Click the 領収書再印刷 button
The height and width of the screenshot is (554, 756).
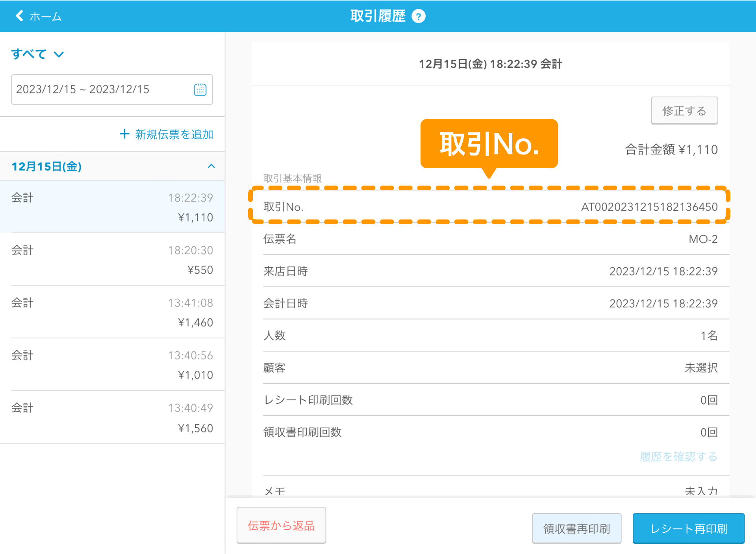(576, 528)
